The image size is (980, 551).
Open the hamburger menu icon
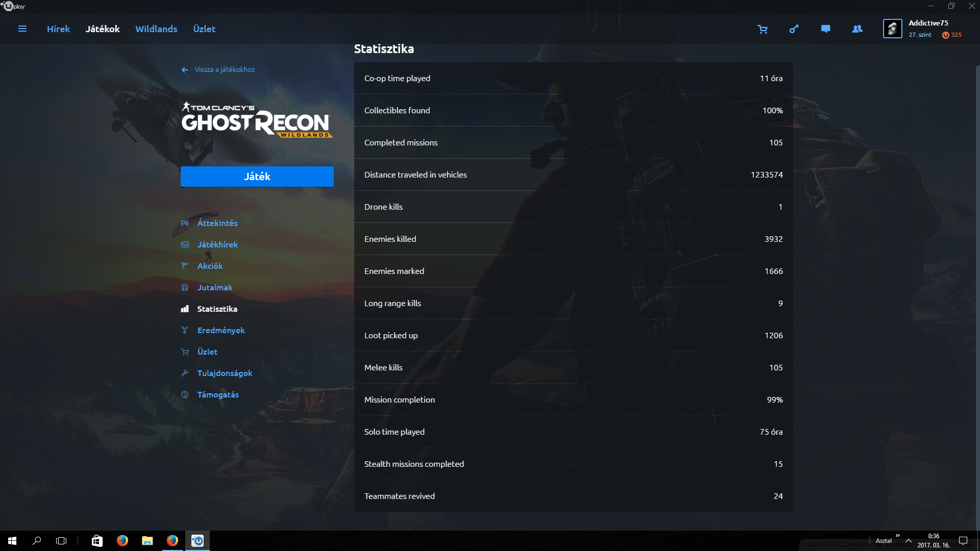point(22,29)
